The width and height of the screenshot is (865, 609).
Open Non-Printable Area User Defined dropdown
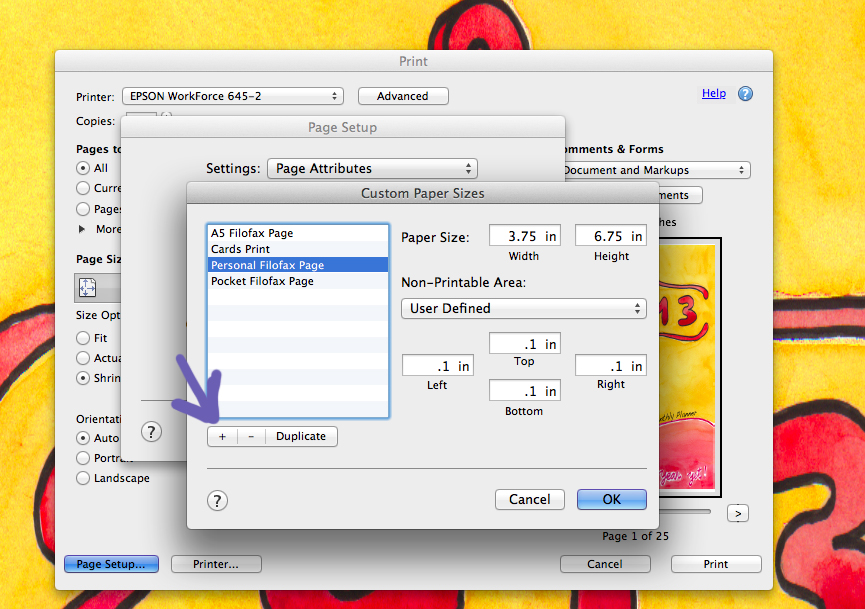click(523, 308)
